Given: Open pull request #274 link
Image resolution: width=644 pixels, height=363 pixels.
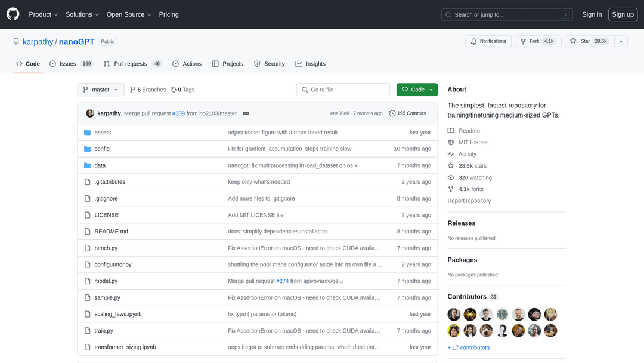Looking at the screenshot, I should pos(283,281).
